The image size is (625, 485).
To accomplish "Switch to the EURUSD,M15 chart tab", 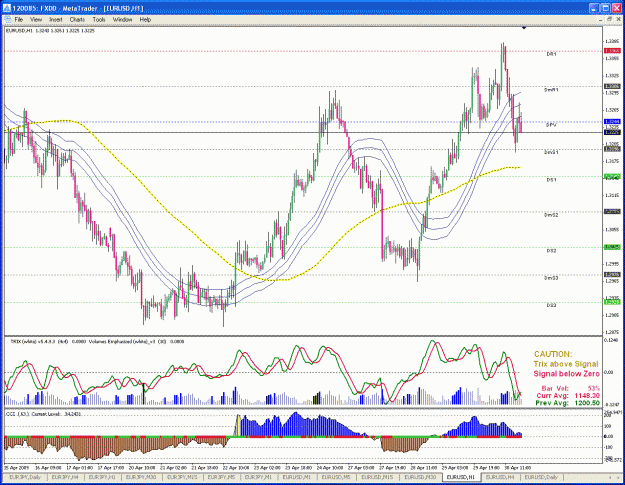I will pyautogui.click(x=377, y=477).
